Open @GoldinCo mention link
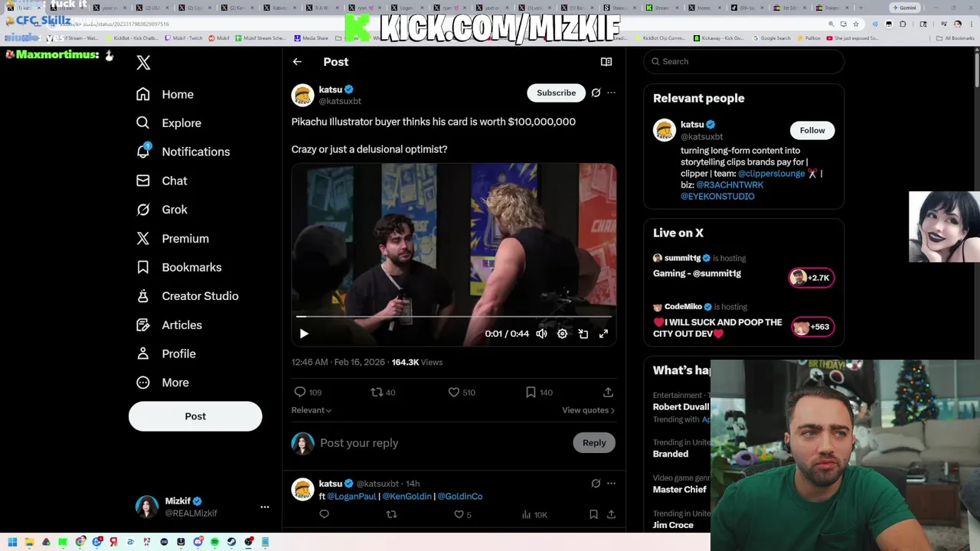The image size is (980, 551). pyautogui.click(x=460, y=496)
